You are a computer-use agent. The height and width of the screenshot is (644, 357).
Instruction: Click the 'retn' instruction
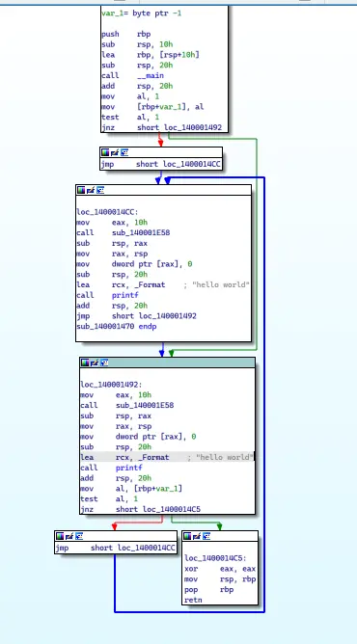coord(194,600)
